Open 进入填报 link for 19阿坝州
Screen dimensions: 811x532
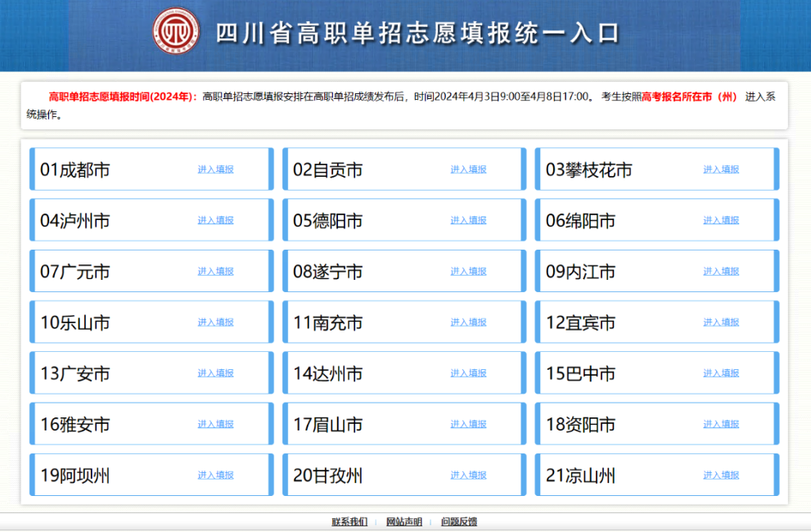tap(215, 475)
